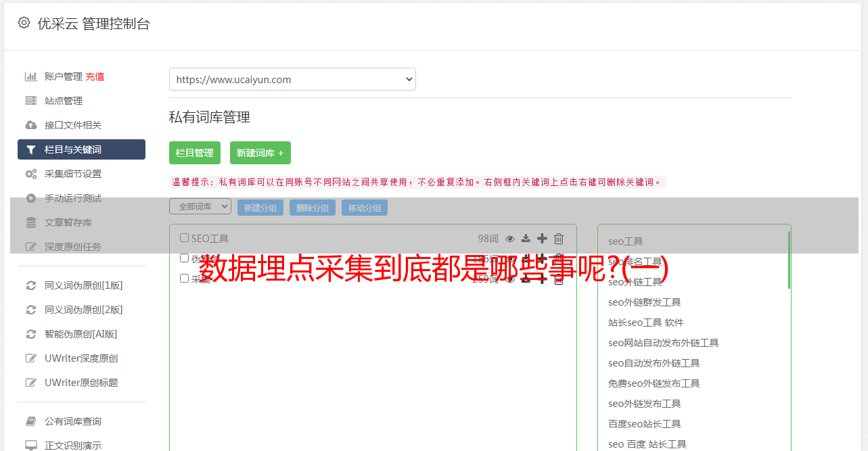
Task: Click the play icon for 手动运行测试
Action: (x=31, y=198)
